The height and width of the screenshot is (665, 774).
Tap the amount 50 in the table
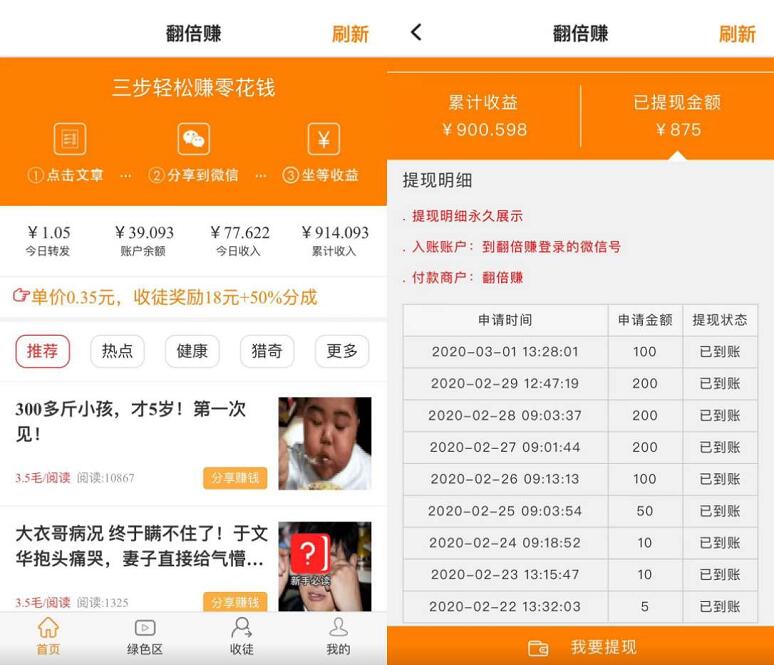click(645, 511)
